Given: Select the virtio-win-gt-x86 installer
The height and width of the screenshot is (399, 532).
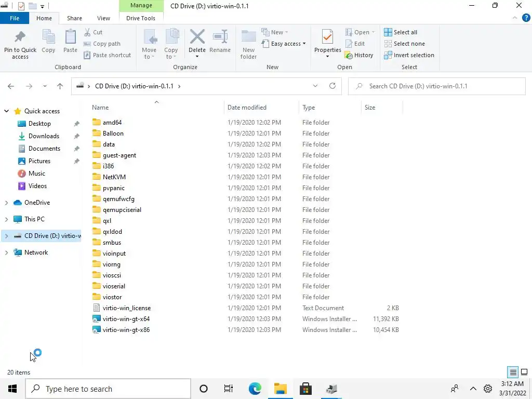Looking at the screenshot, I should coord(126,330).
